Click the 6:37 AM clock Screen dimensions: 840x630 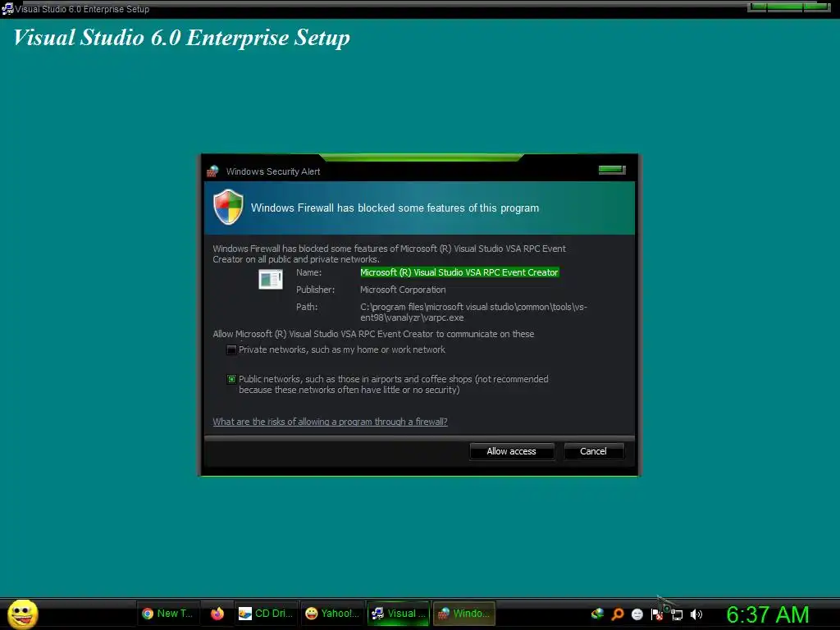point(768,614)
